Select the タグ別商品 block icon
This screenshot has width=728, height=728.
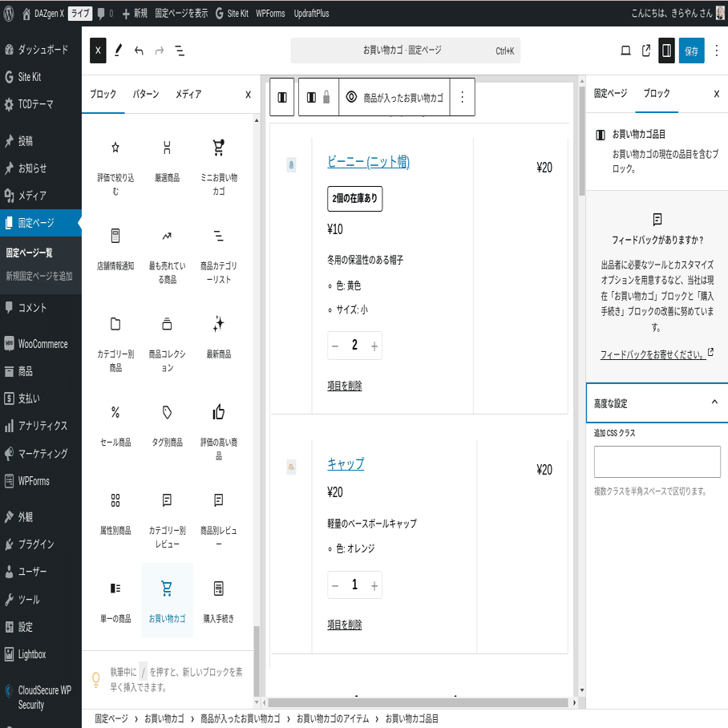click(x=167, y=412)
